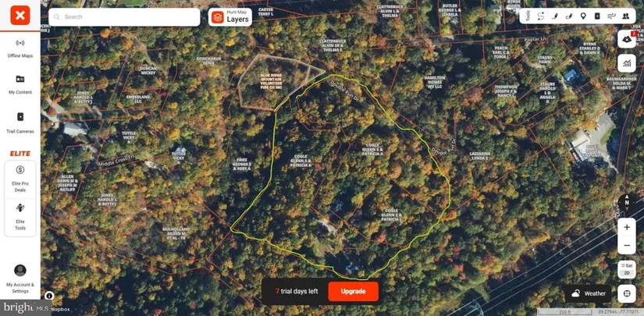Expand the Tools toolbar label
This screenshot has width=644, height=316.
click(x=528, y=16)
